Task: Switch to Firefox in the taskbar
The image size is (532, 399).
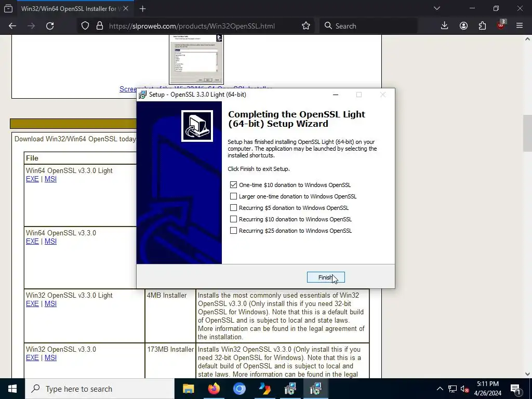Action: 214,389
